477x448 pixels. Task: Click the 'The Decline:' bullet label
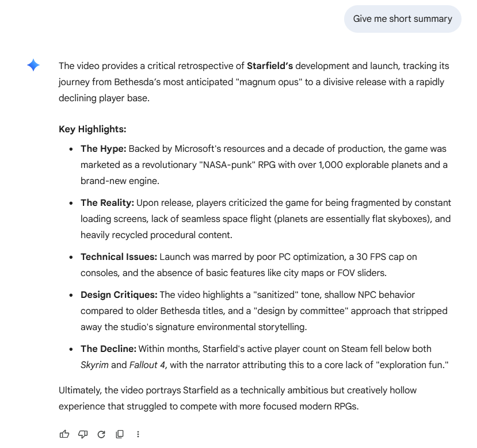point(109,349)
